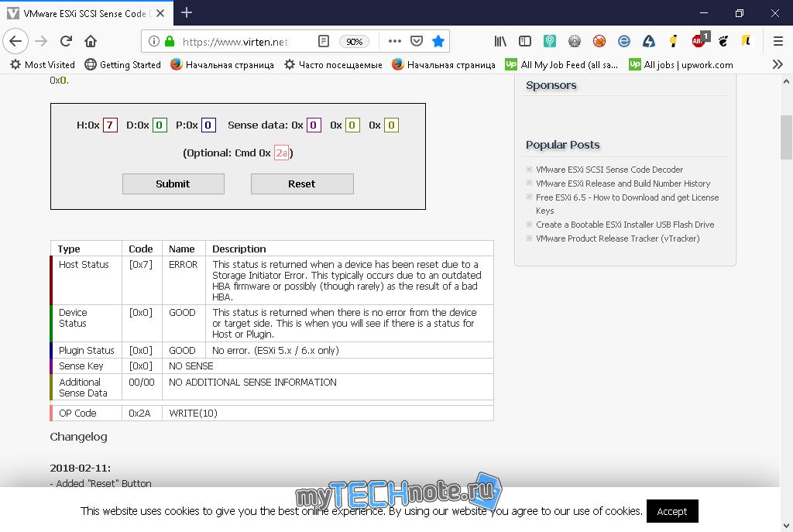This screenshot has height=532, width=793.
Task: Open the Adblock Plus extension icon
Action: tap(699, 40)
